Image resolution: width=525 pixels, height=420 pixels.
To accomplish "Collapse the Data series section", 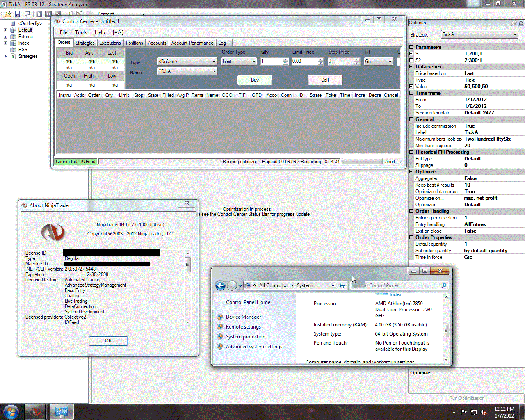I will tap(411, 67).
